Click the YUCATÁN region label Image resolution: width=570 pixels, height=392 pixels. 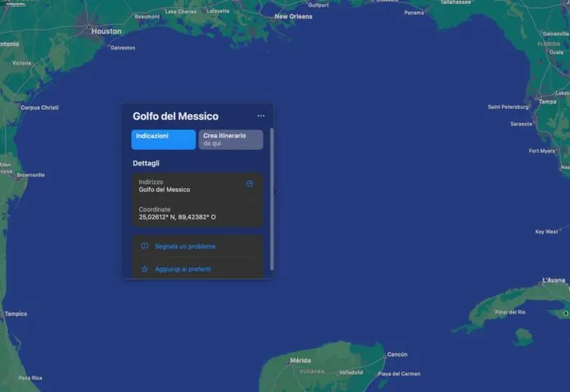312,372
